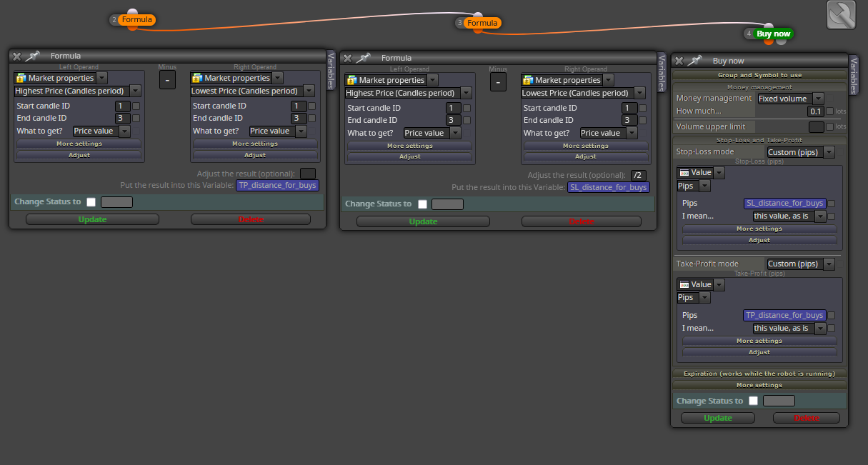Click More settings under right operand, SL_distance_for_buys formula

point(586,146)
